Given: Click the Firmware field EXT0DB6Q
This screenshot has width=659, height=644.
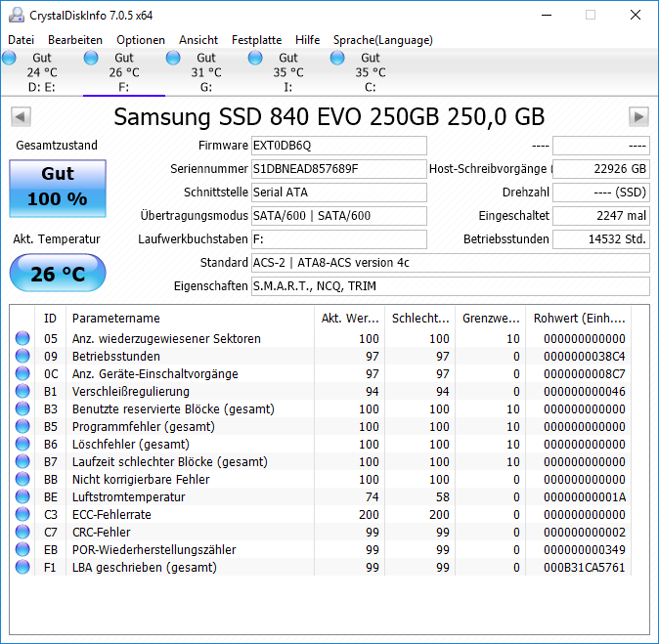Looking at the screenshot, I should click(x=339, y=146).
